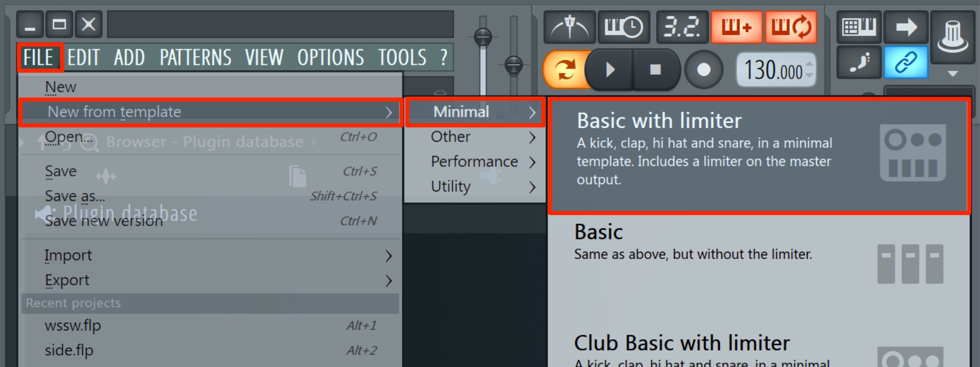
Task: Open the dropdown arrow below the knob
Action: coord(953,74)
